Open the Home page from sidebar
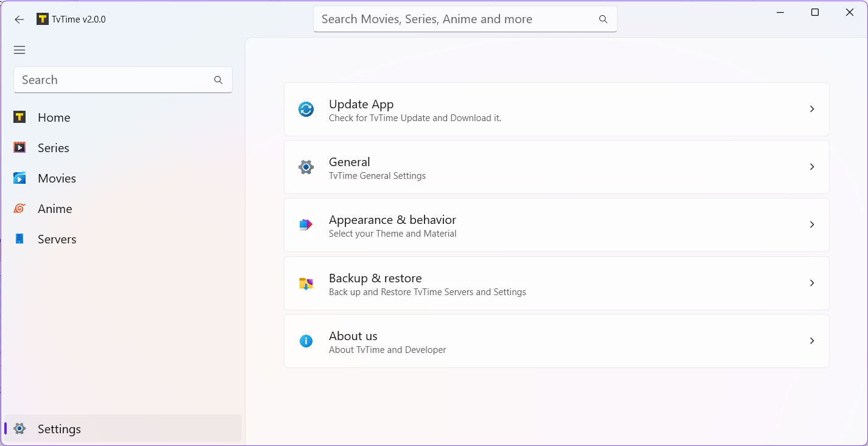This screenshot has width=868, height=446. click(x=123, y=117)
